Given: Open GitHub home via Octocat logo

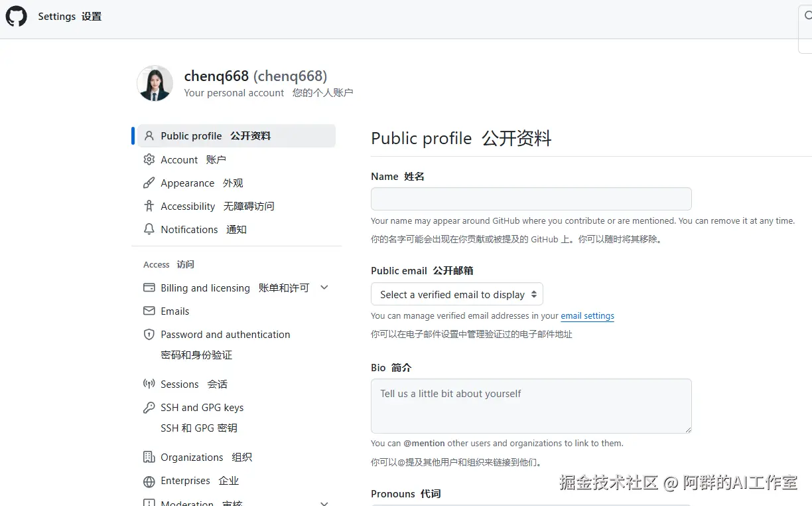Looking at the screenshot, I should (17, 16).
